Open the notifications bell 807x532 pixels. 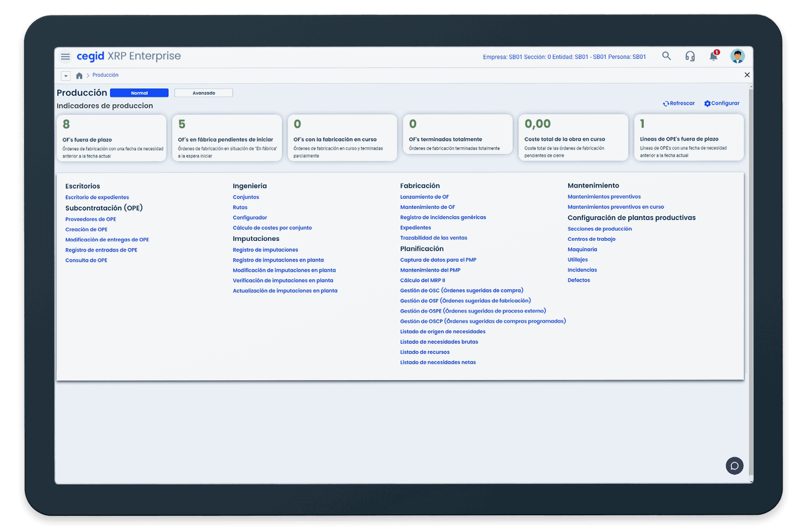tap(713, 56)
